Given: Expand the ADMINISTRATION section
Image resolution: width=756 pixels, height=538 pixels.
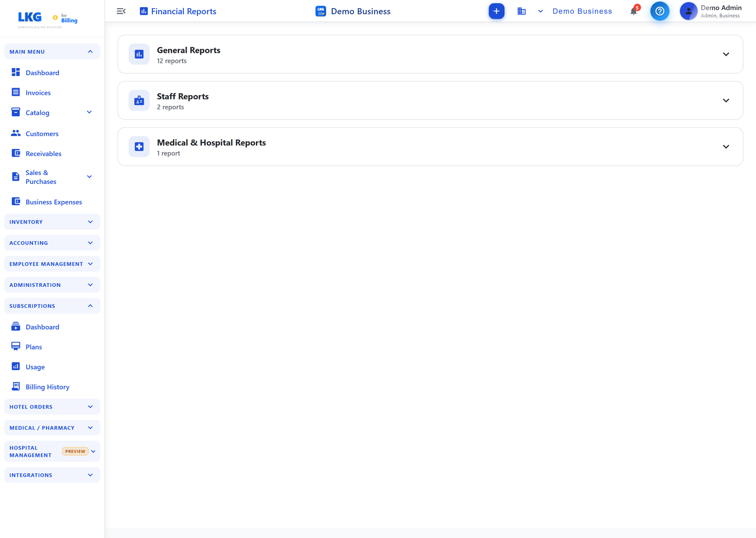Looking at the screenshot, I should (52, 285).
